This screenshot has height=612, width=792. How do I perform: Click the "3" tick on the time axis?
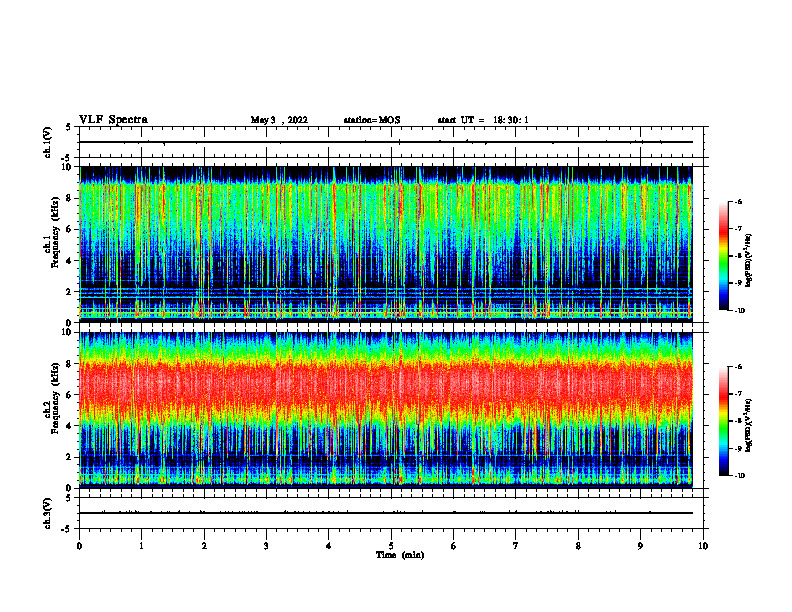coord(266,546)
